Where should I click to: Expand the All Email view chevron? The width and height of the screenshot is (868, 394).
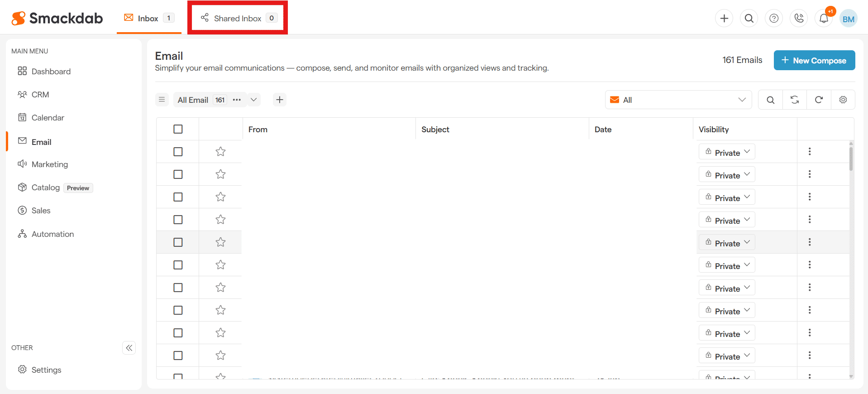click(x=254, y=100)
